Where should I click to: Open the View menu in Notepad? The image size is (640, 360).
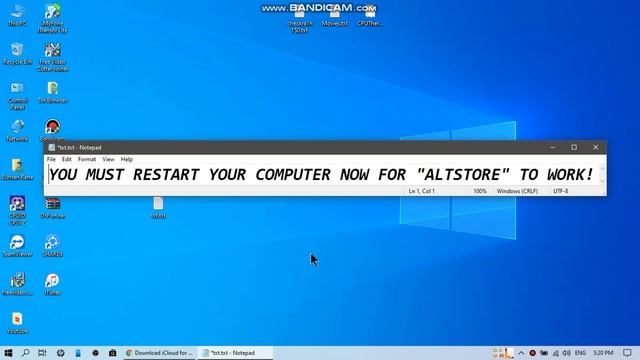(108, 159)
